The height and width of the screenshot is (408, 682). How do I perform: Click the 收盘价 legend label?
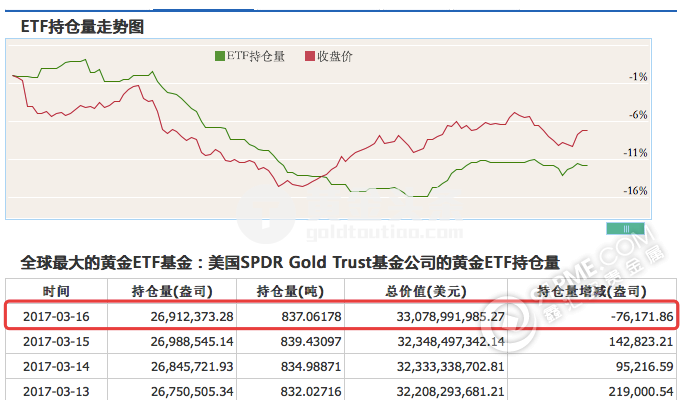point(334,56)
